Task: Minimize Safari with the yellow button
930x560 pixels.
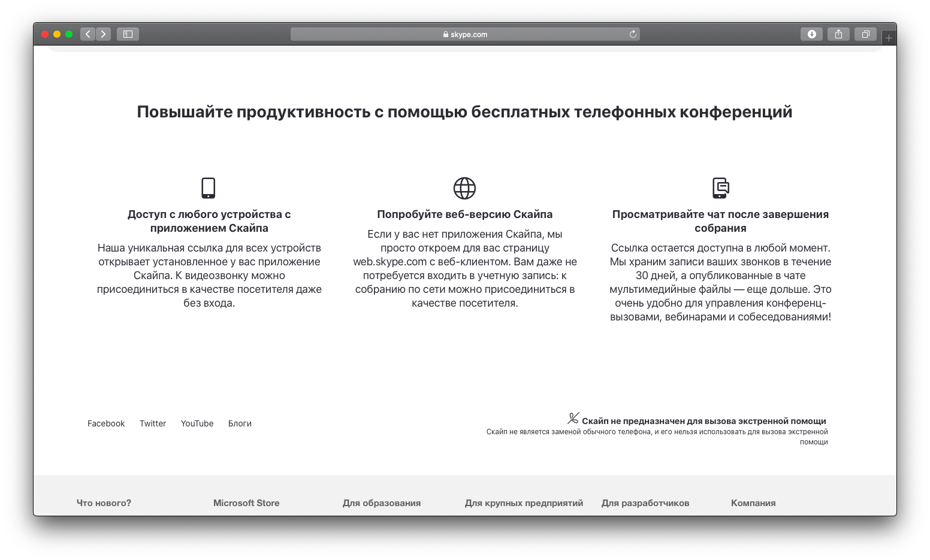Action: 57,34
